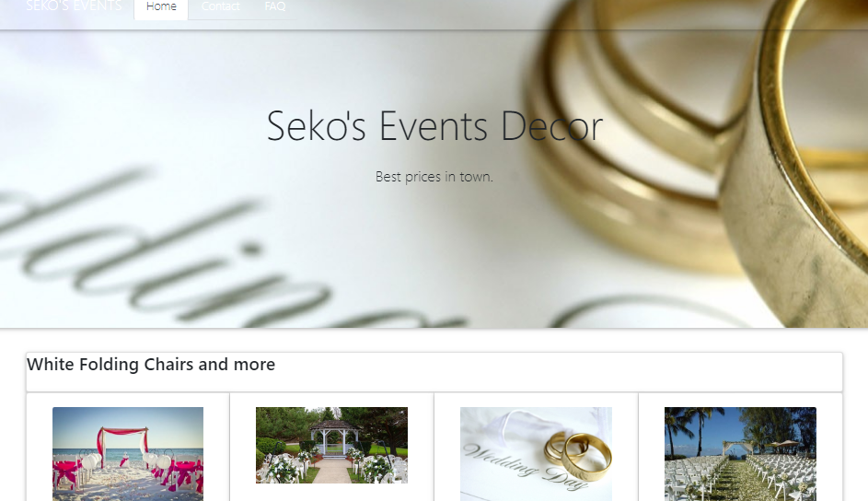Click the white gazebo in garden photo
868x501 pixels.
tap(331, 437)
